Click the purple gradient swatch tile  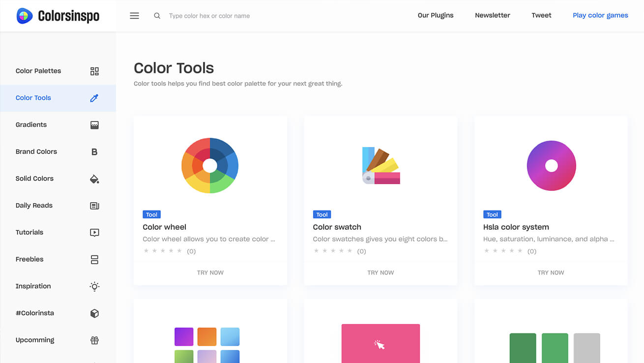[184, 337]
